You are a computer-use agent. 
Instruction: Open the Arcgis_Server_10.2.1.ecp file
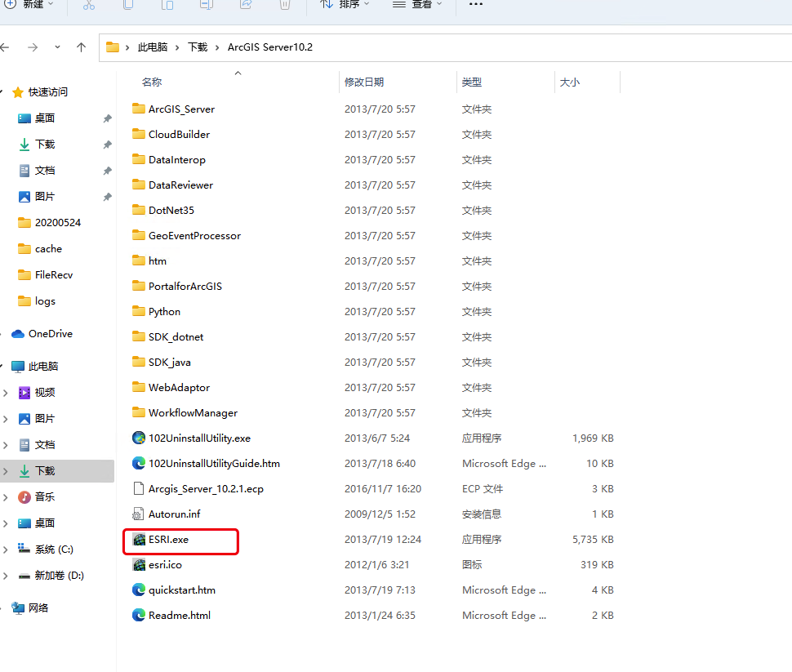[205, 489]
